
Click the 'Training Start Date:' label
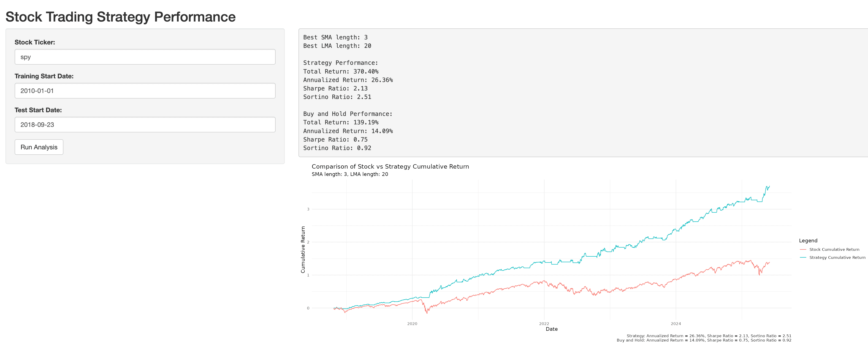click(x=44, y=76)
